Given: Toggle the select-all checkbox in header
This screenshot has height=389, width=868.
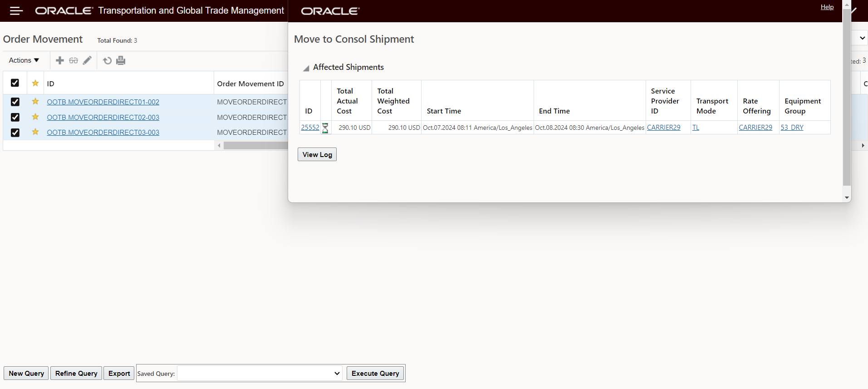Looking at the screenshot, I should (15, 83).
